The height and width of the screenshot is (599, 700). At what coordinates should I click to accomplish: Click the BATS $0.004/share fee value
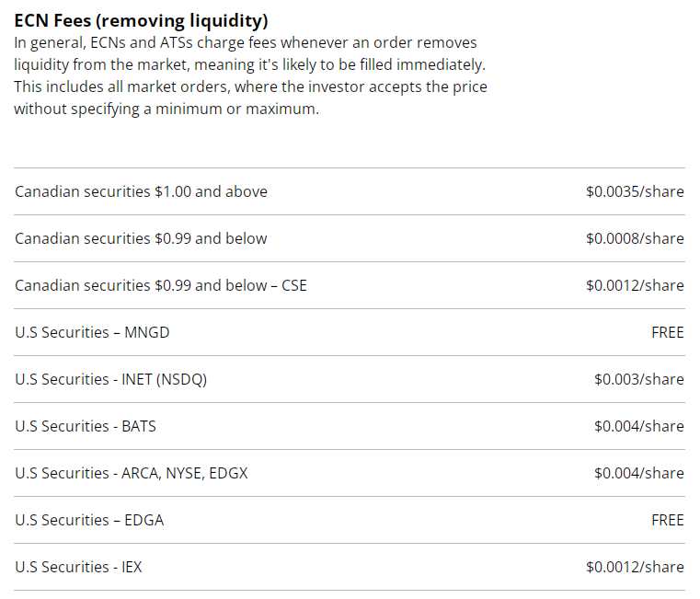pyautogui.click(x=638, y=426)
